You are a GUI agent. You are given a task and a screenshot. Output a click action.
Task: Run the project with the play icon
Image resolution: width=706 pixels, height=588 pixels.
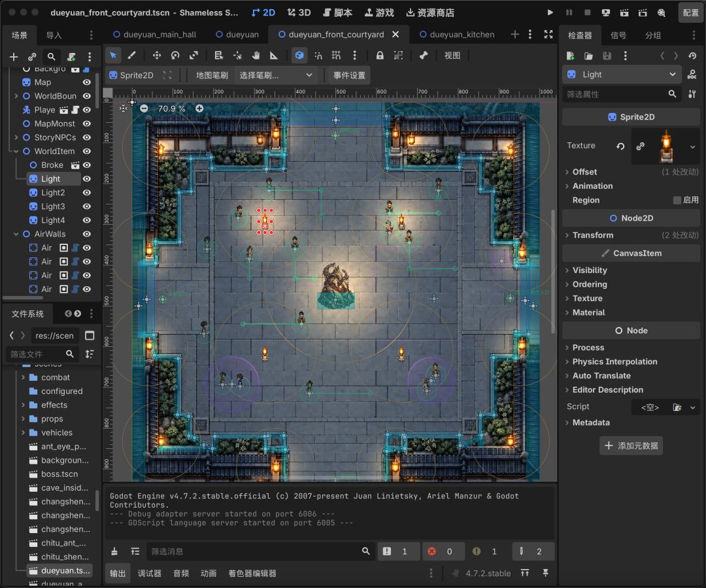tap(550, 12)
